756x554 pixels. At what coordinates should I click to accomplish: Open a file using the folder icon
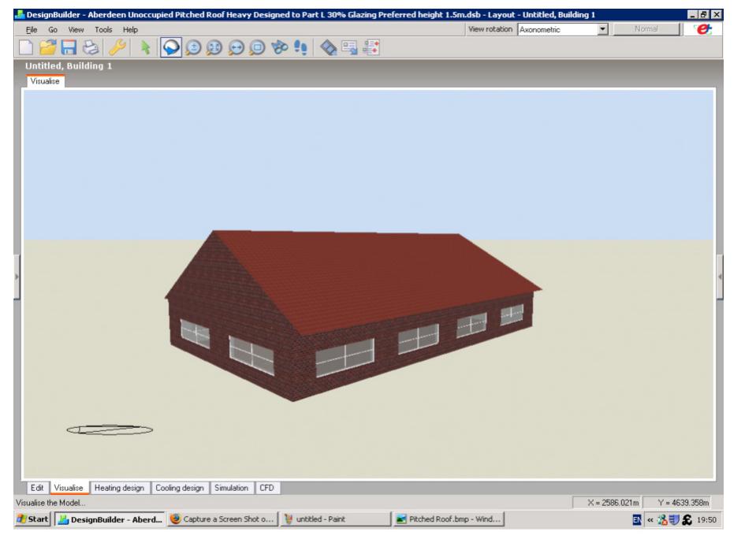tap(48, 48)
